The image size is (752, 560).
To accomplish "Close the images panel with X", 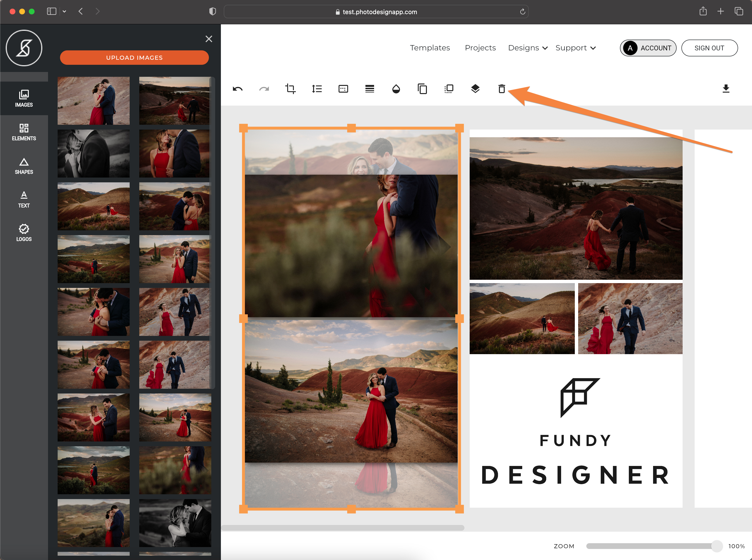I will tap(209, 39).
